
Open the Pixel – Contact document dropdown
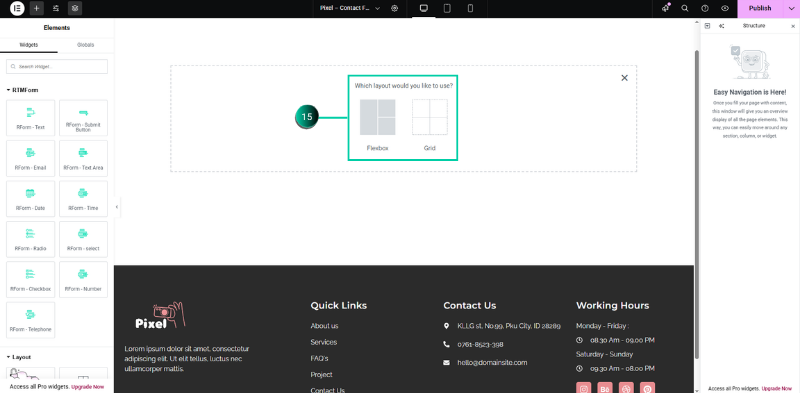[x=350, y=8]
